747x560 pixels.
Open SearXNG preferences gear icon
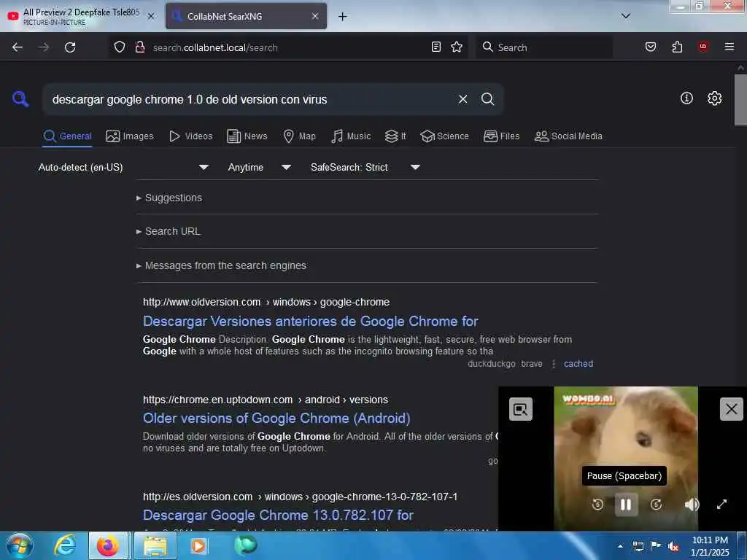point(714,98)
